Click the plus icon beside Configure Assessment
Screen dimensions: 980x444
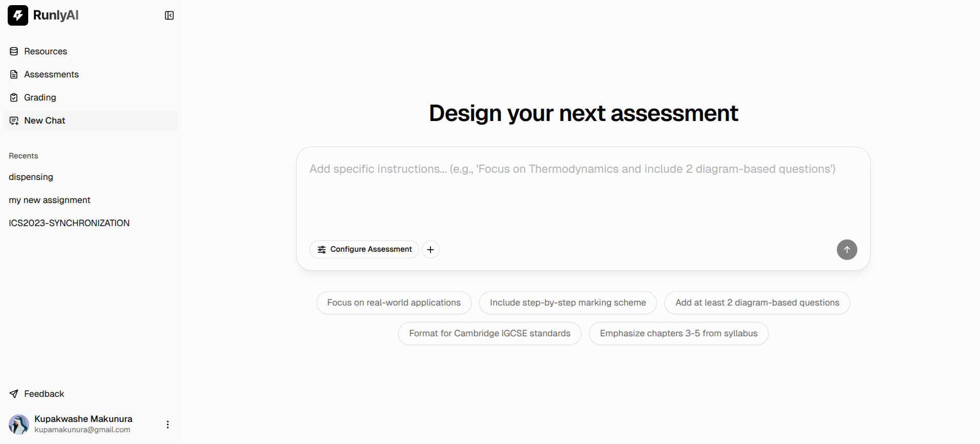click(x=430, y=249)
